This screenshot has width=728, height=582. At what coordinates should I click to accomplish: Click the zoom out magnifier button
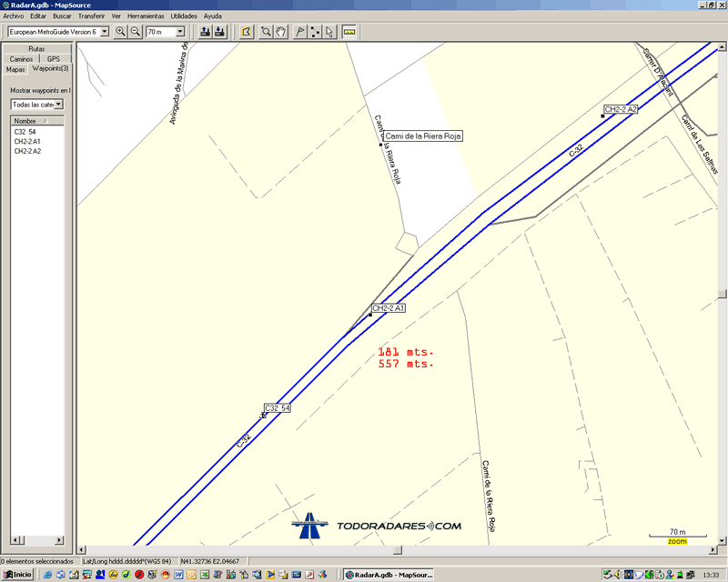[136, 32]
